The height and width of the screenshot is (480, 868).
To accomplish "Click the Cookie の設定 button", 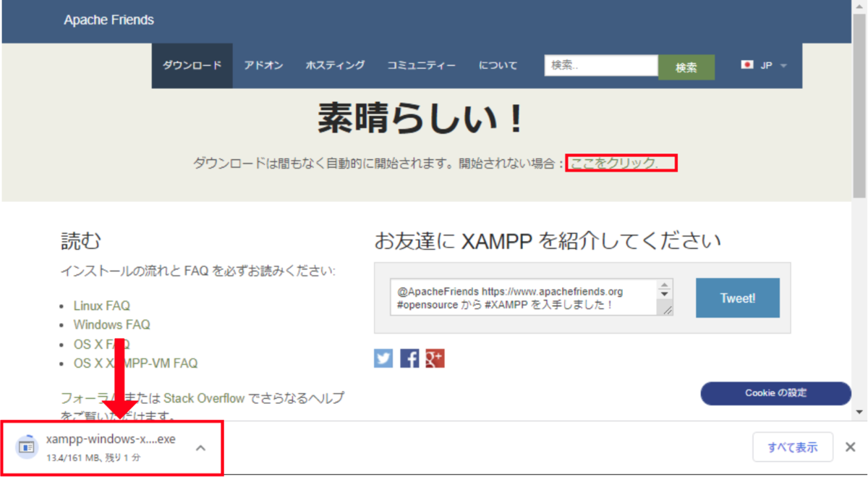I will coord(775,393).
